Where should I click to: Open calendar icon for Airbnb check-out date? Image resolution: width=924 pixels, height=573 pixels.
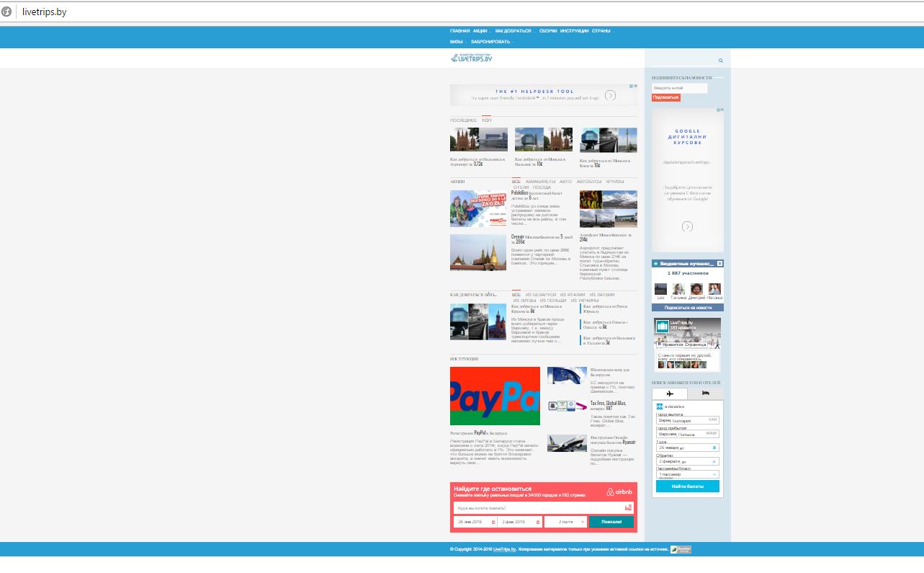tap(539, 522)
